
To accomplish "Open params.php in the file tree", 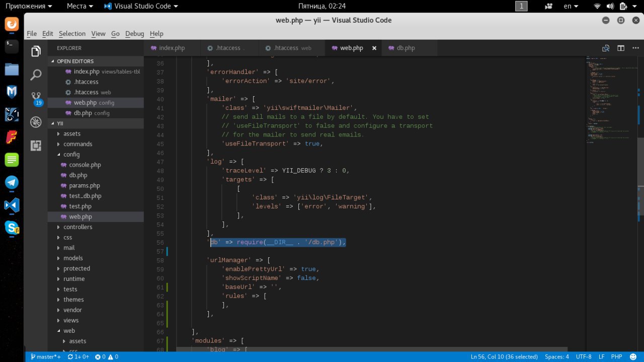I will coord(85,186).
